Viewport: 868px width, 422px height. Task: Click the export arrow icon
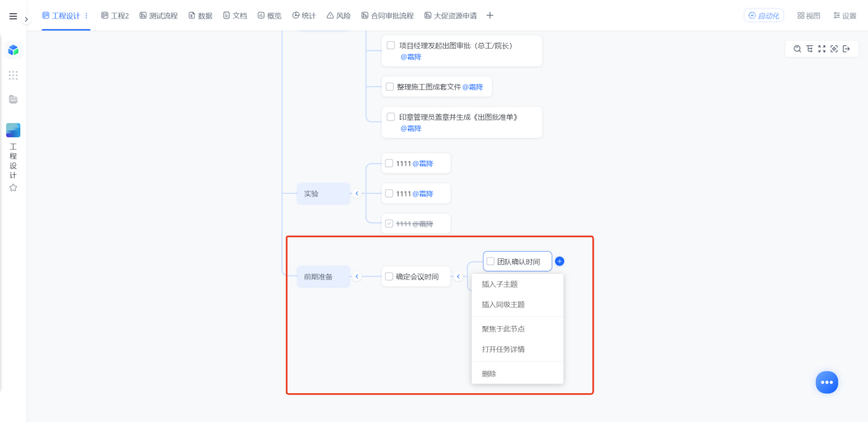pyautogui.click(x=846, y=49)
